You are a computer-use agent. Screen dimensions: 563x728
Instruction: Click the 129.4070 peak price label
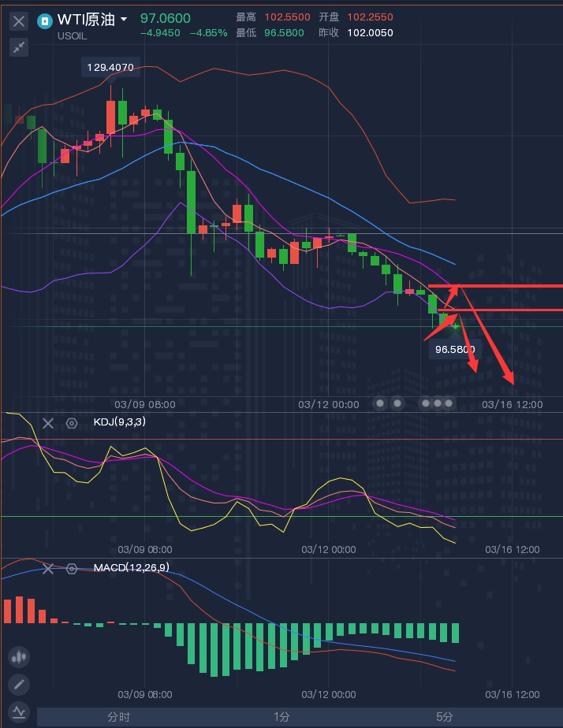pos(110,67)
